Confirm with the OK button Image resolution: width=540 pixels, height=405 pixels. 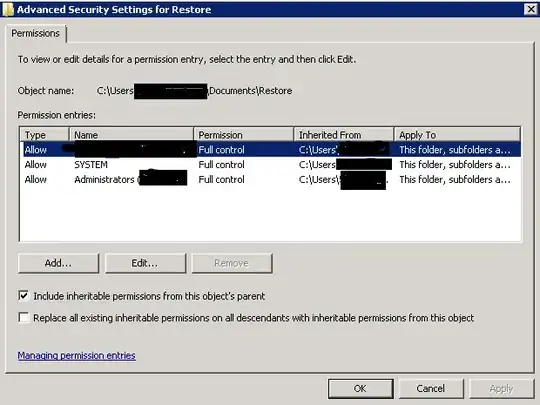pyautogui.click(x=360, y=388)
